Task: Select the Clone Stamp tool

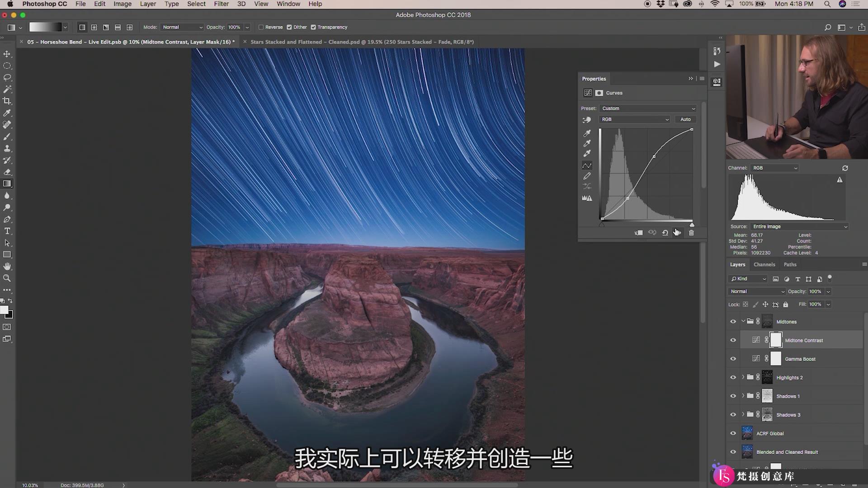Action: [8, 148]
